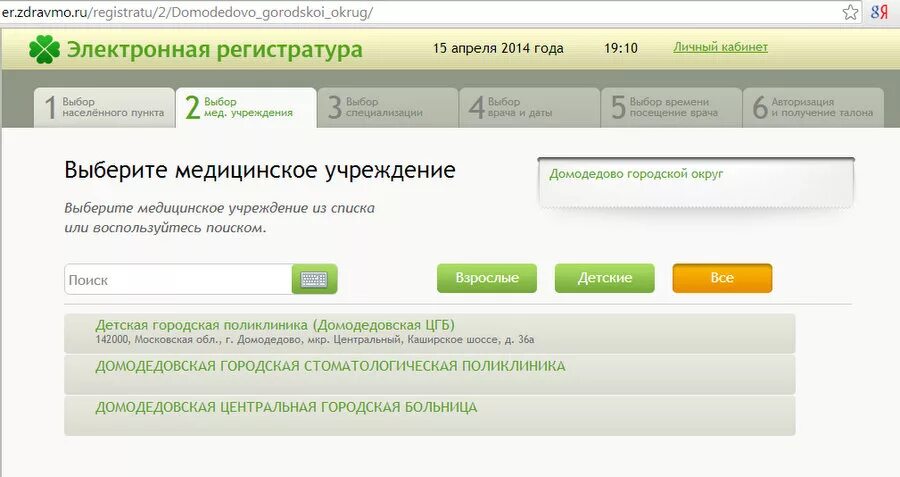Click the heading Выберите медицинское учреждение
The image size is (900, 477).
[x=259, y=170]
